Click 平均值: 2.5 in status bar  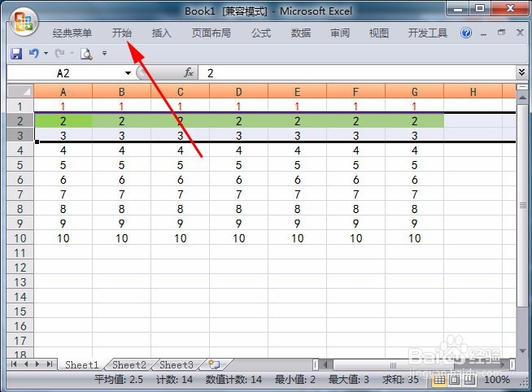click(119, 380)
